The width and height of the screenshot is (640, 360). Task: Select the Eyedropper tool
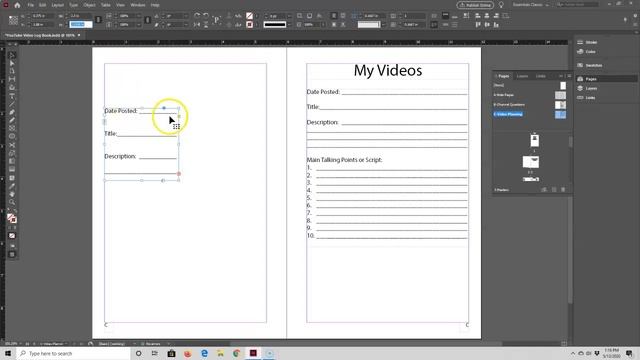point(12,187)
